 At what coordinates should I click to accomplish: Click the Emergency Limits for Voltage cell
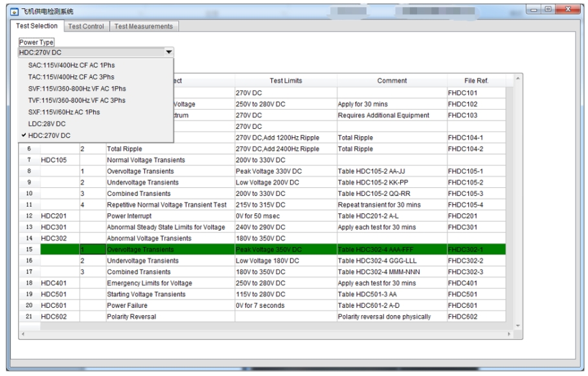pos(170,283)
